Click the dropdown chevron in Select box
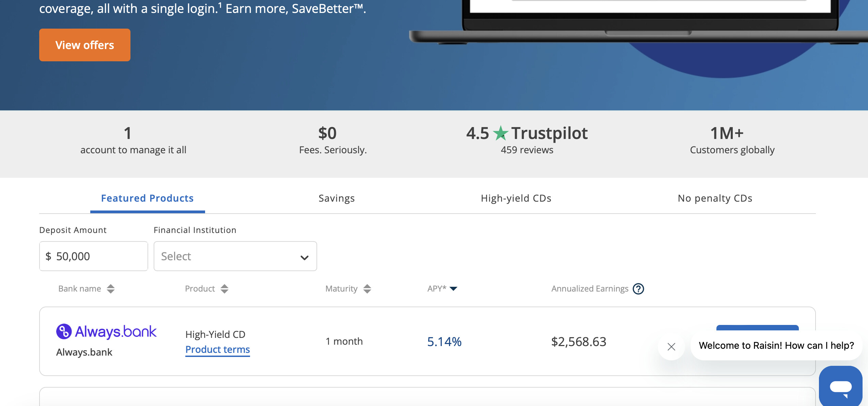868x406 pixels. [304, 257]
